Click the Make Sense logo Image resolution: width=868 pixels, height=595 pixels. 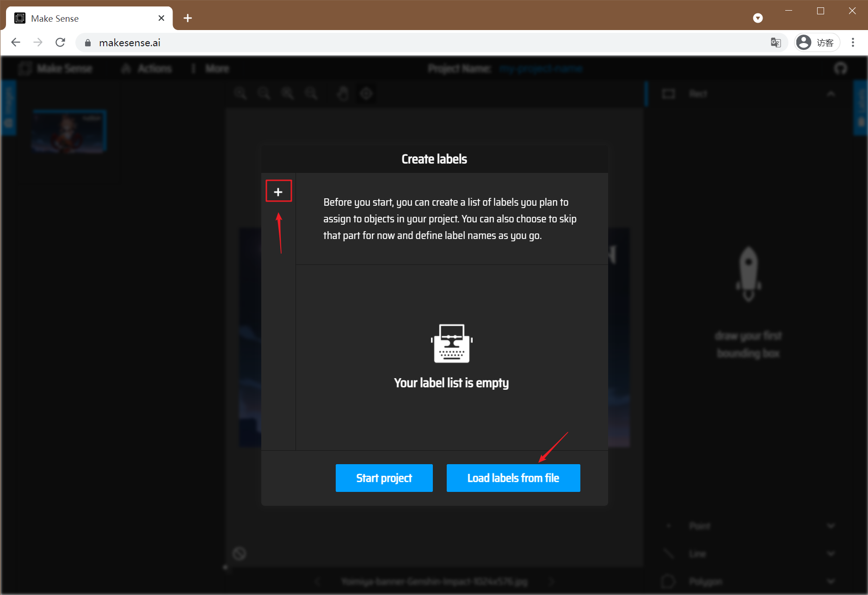[x=56, y=69]
